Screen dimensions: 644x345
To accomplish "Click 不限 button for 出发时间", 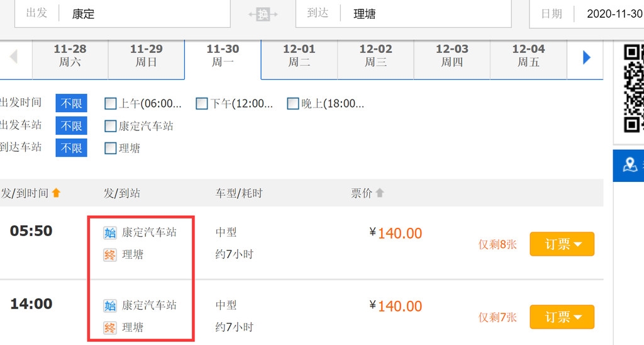I will click(72, 103).
